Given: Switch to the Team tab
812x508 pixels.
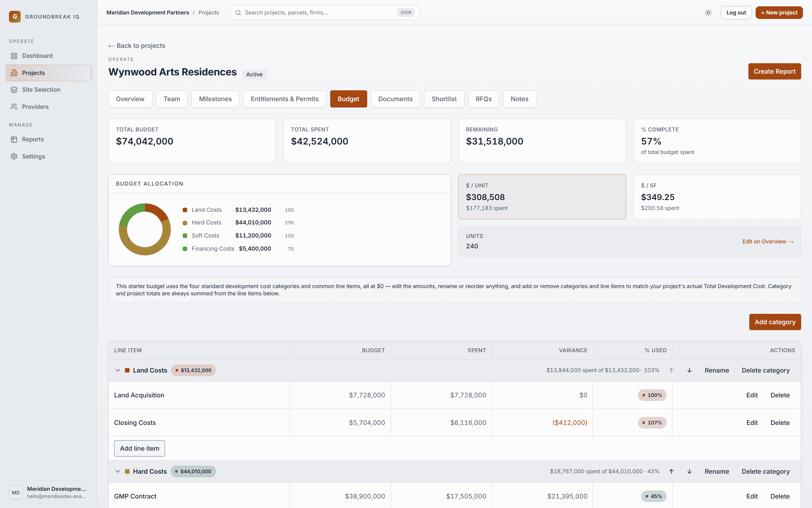Looking at the screenshot, I should [172, 99].
